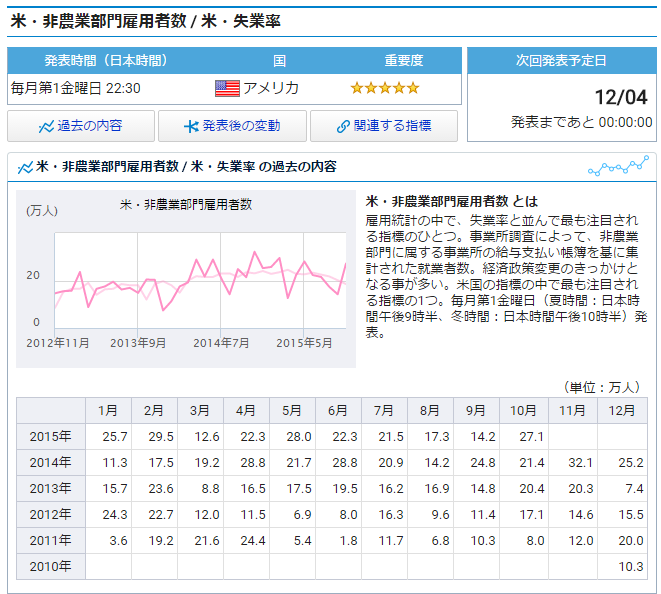Click the 過去の内容 button
This screenshot has height=594, width=661.
click(x=81, y=126)
